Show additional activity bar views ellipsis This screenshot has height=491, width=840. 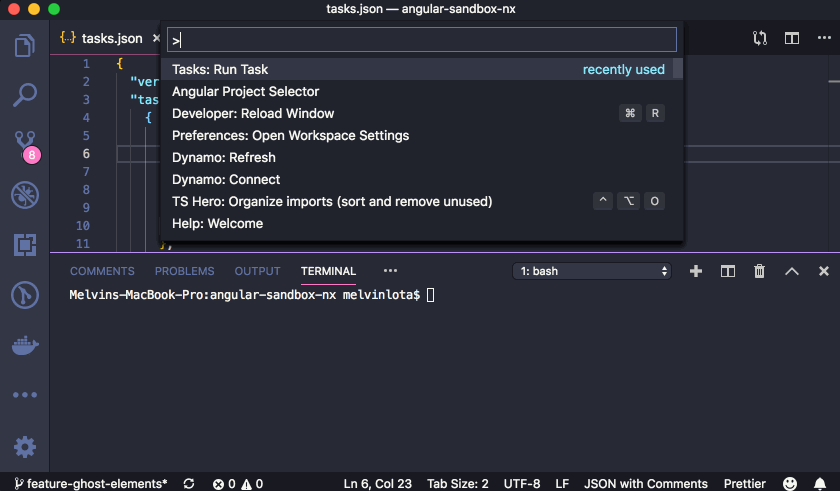pyautogui.click(x=25, y=395)
